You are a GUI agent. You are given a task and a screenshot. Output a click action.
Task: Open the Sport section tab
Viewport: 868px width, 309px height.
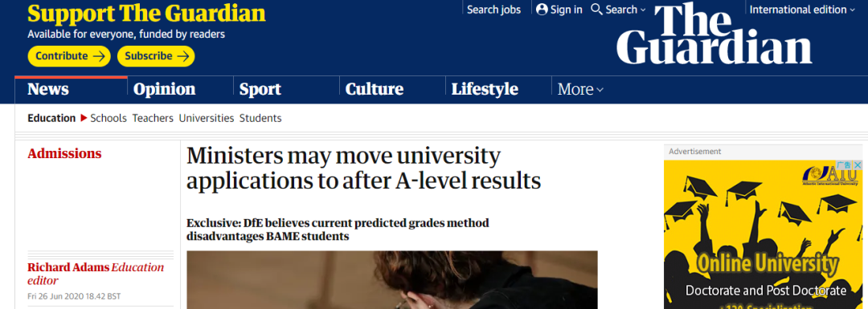[260, 90]
